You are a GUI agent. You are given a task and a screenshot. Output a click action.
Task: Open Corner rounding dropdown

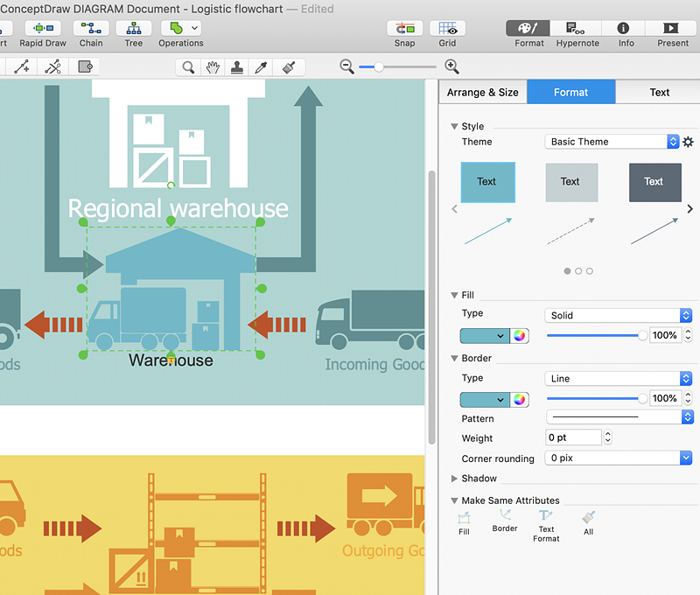click(x=618, y=458)
